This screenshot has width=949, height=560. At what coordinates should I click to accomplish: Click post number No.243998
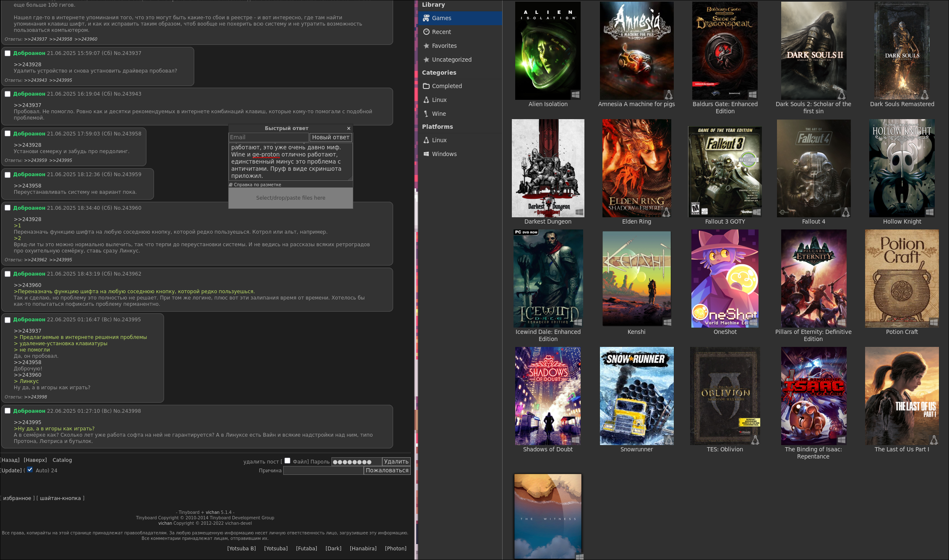point(127,411)
